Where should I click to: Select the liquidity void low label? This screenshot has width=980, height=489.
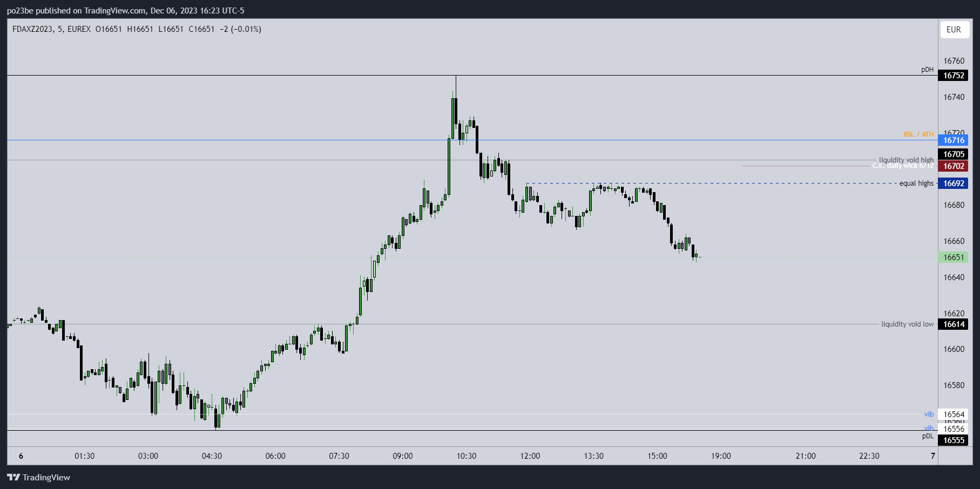coord(907,324)
